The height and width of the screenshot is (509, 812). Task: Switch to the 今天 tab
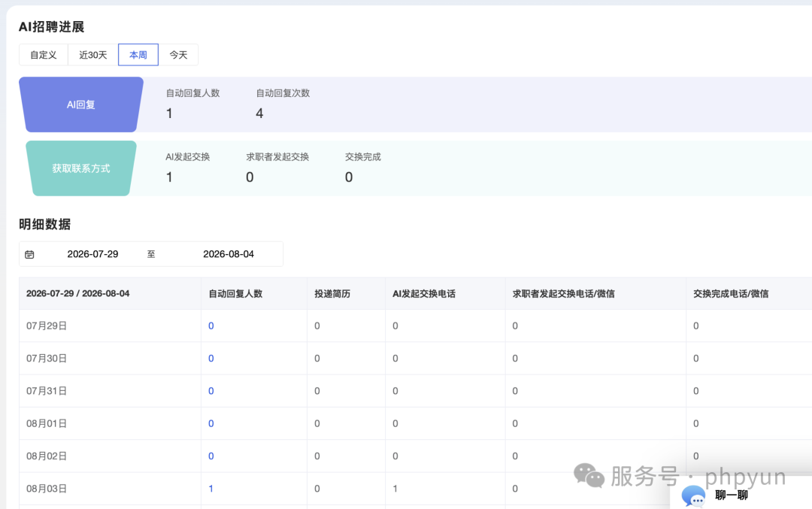178,55
